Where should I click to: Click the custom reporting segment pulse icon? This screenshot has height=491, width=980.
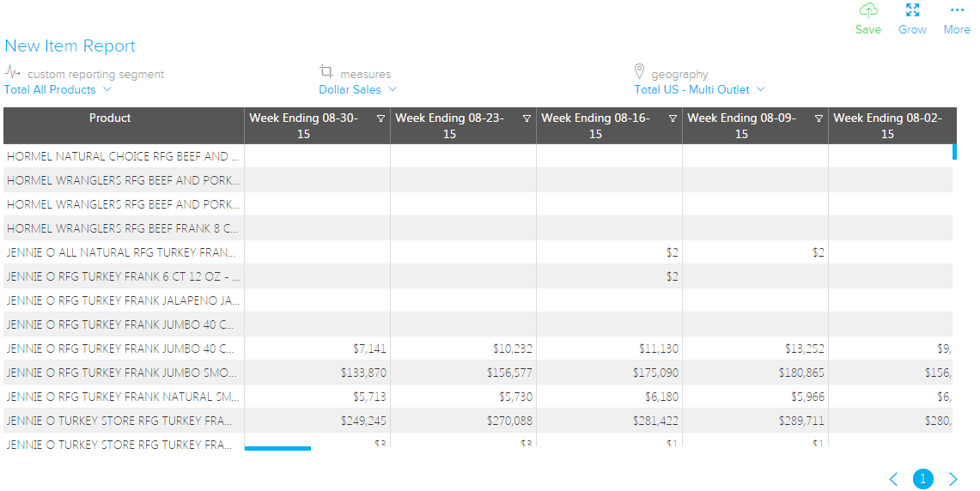tap(13, 72)
